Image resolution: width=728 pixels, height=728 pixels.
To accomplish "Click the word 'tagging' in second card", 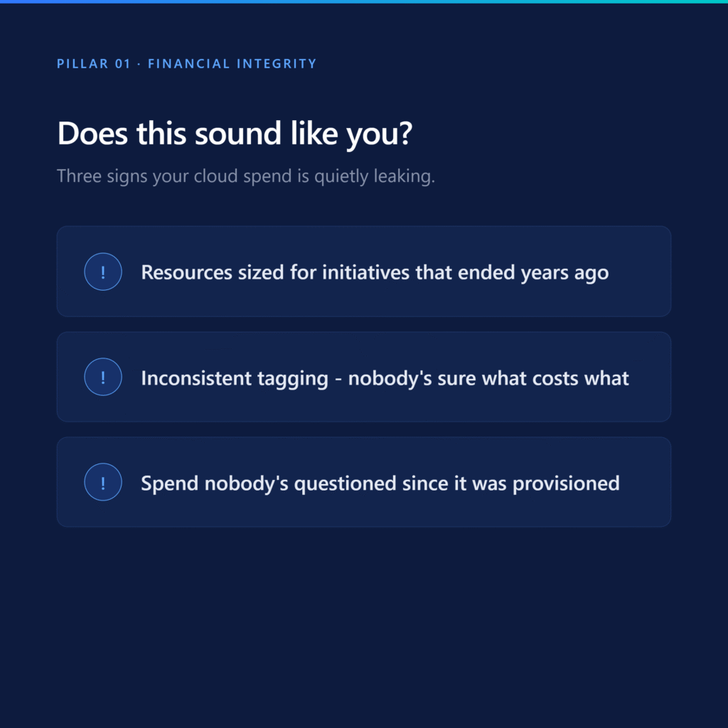I will click(x=293, y=379).
